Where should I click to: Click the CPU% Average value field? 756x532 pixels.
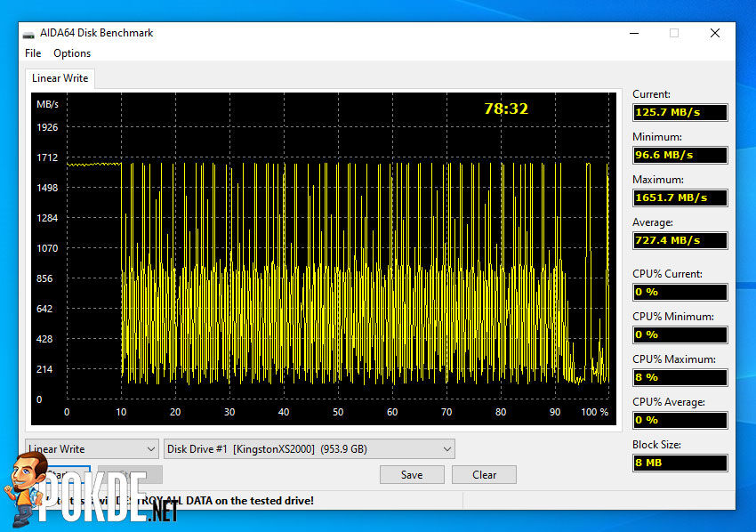[x=680, y=420]
